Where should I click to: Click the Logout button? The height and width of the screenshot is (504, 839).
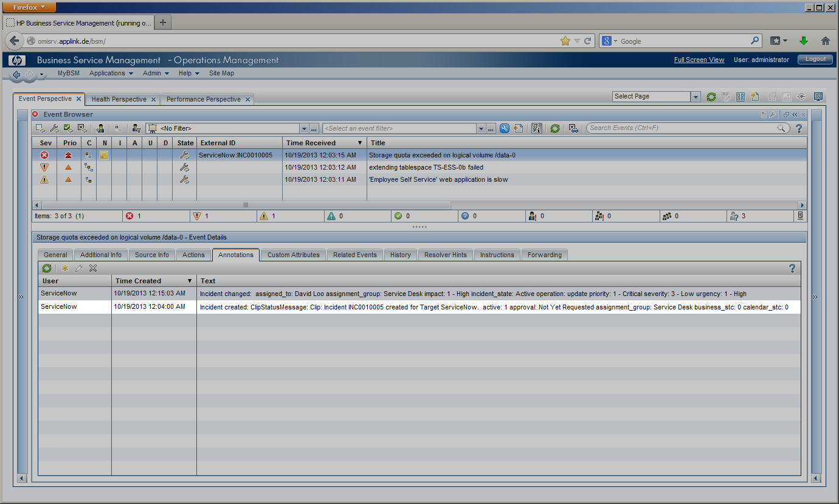pos(816,59)
